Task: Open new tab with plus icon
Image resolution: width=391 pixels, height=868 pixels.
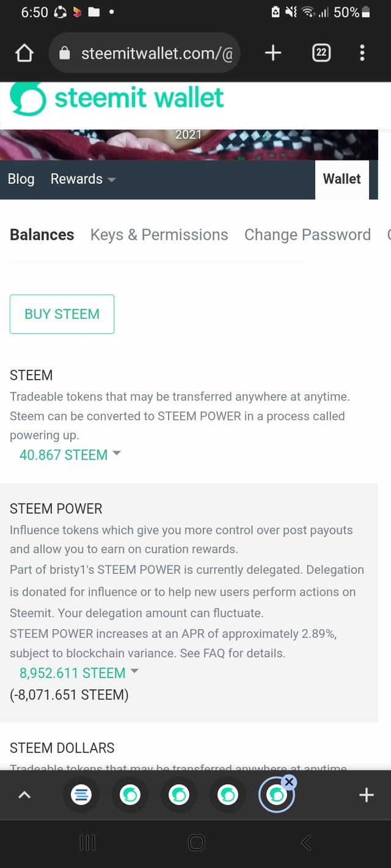Action: (273, 53)
